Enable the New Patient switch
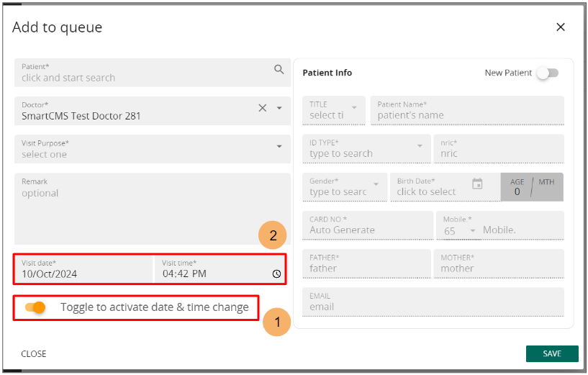588x375 pixels. (x=548, y=73)
